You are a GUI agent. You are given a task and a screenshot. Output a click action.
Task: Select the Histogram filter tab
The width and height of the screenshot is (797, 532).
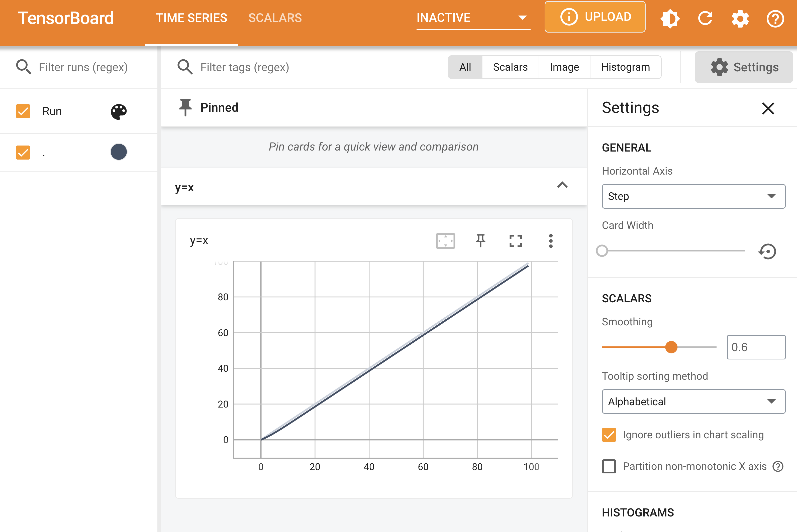625,67
